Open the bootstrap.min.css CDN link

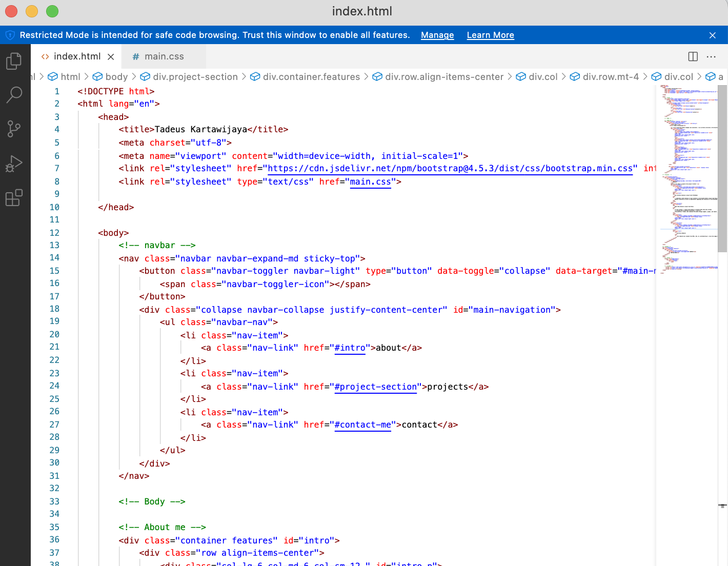click(x=450, y=169)
